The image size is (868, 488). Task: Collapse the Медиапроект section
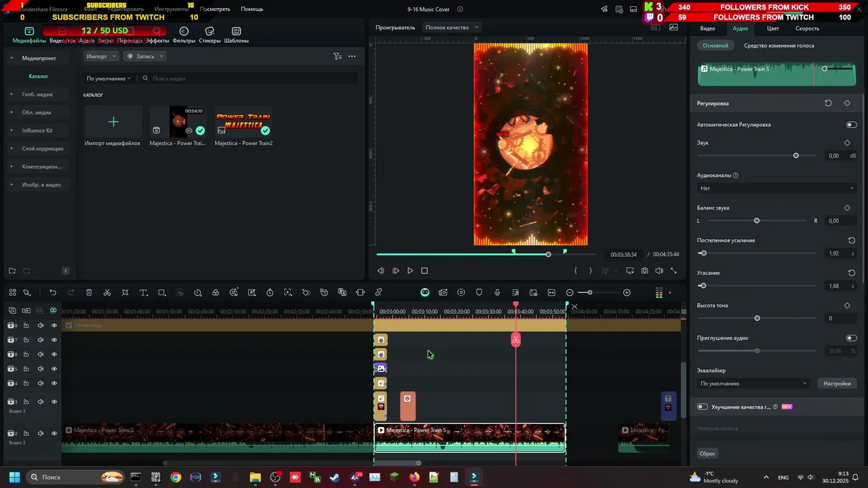coord(12,58)
